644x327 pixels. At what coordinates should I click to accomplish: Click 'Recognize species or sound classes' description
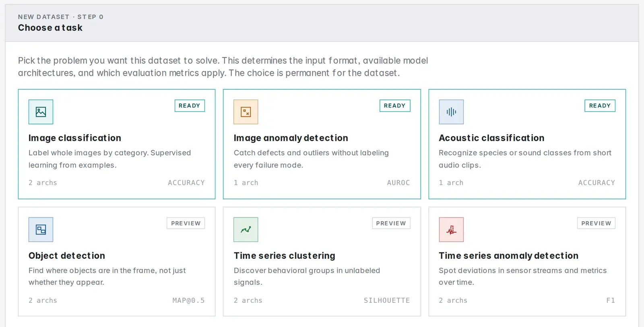(525, 159)
